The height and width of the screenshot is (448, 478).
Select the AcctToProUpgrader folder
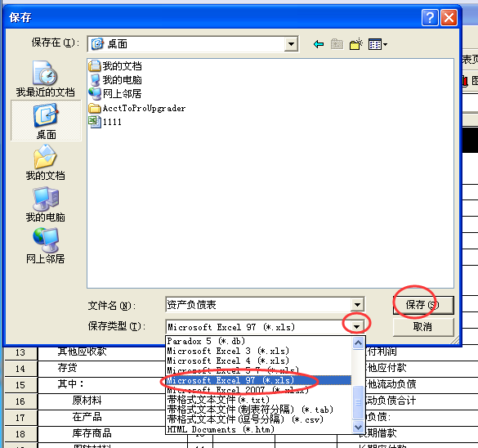[137, 108]
